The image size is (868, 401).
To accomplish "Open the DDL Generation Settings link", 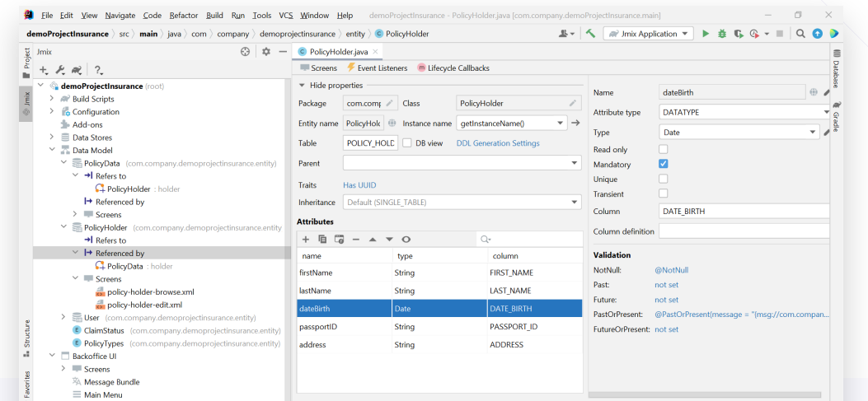I will coord(496,143).
